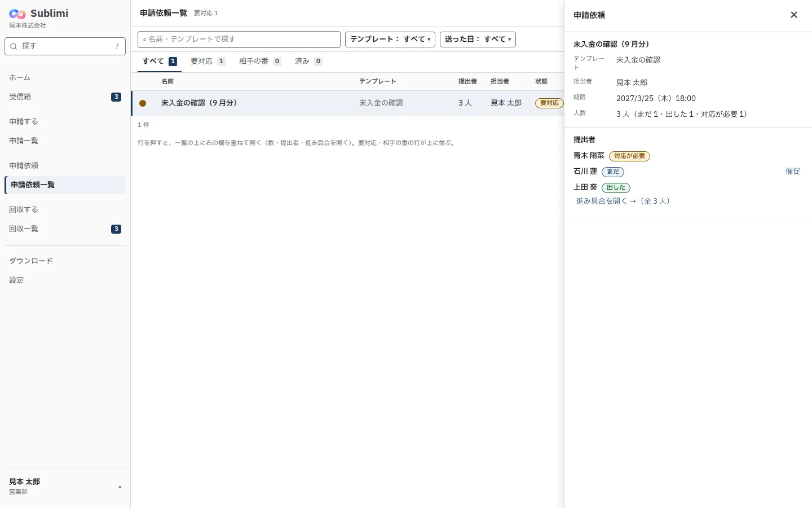Screen dimensions: 812x508
Task: Open the 送った日 filter dropdown
Action: coord(478,40)
